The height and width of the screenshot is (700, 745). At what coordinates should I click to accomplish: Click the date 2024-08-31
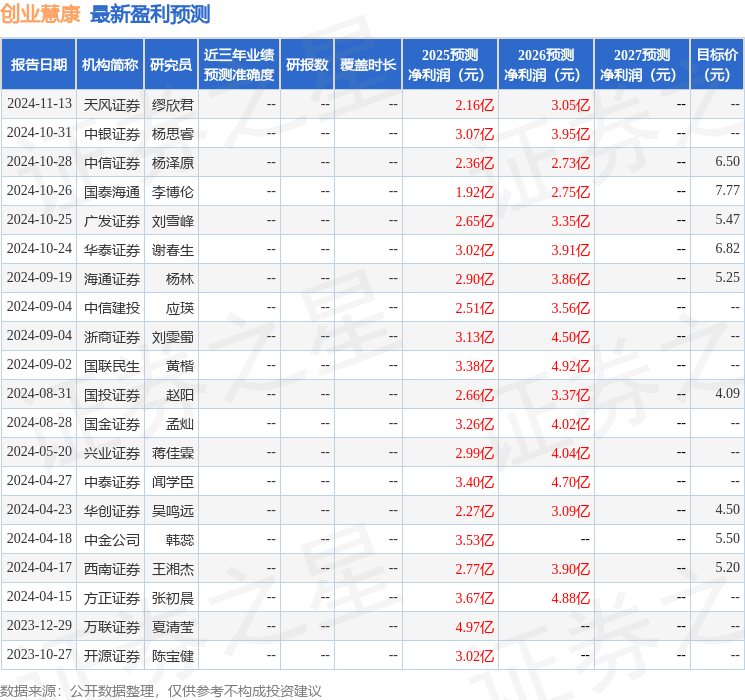39,393
